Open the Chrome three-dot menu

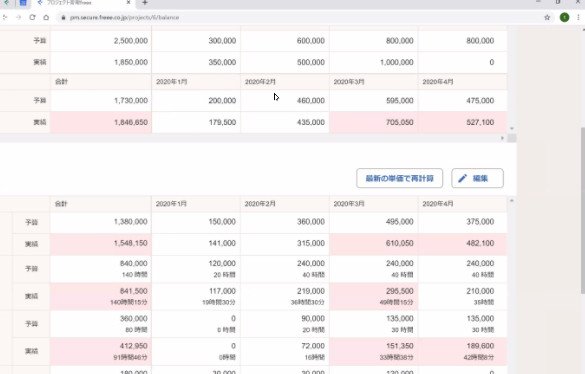578,17
